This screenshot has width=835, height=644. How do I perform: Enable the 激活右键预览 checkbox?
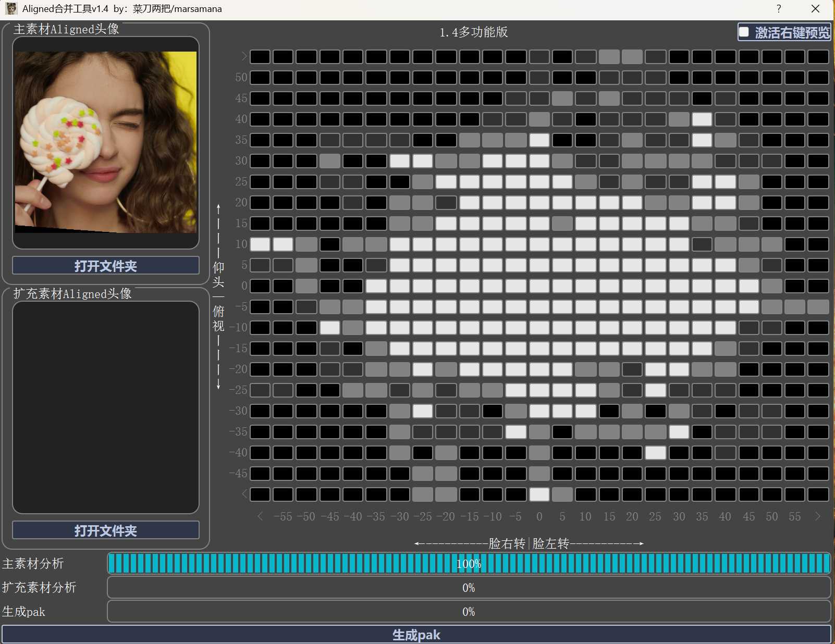click(x=744, y=32)
